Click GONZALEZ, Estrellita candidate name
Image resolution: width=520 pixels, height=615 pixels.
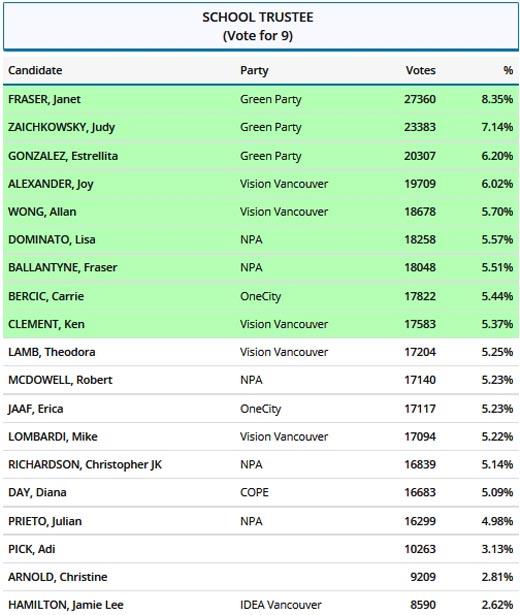(63, 156)
